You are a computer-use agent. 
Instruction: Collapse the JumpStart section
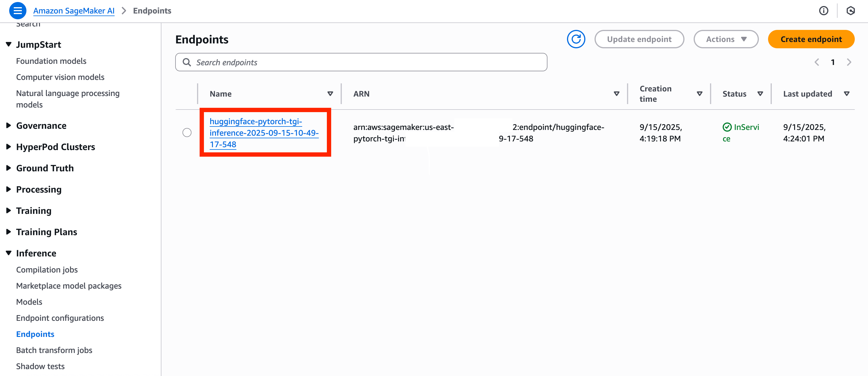pyautogui.click(x=9, y=45)
